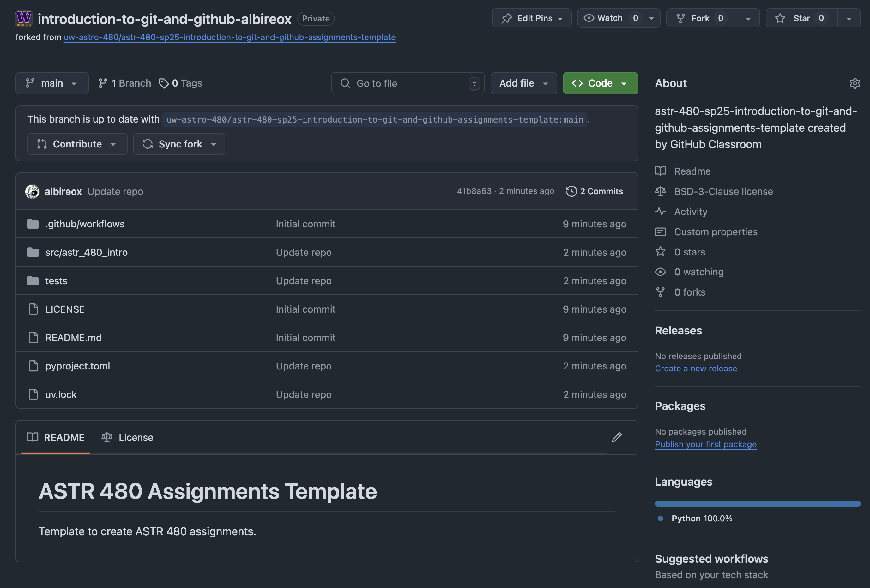Click the Create a new release link

pos(696,368)
